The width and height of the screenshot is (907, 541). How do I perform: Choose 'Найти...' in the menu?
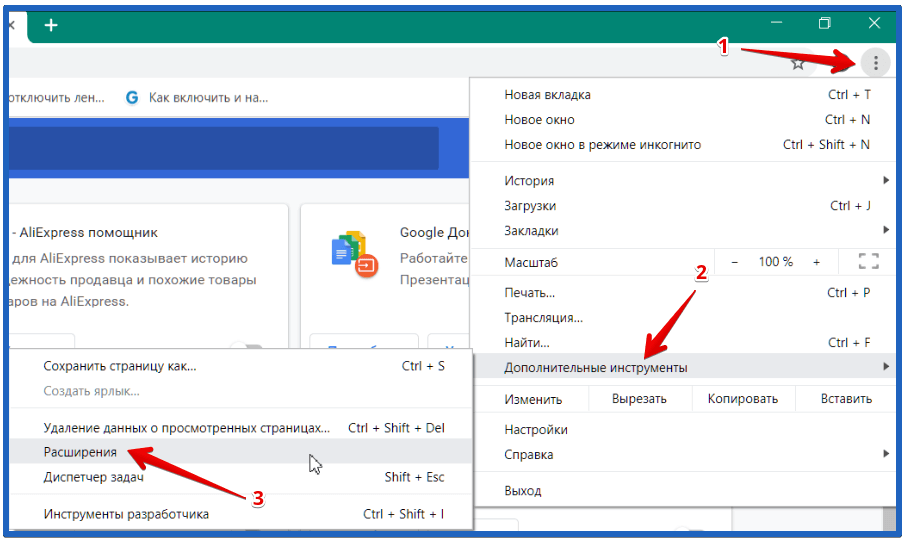pyautogui.click(x=685, y=343)
